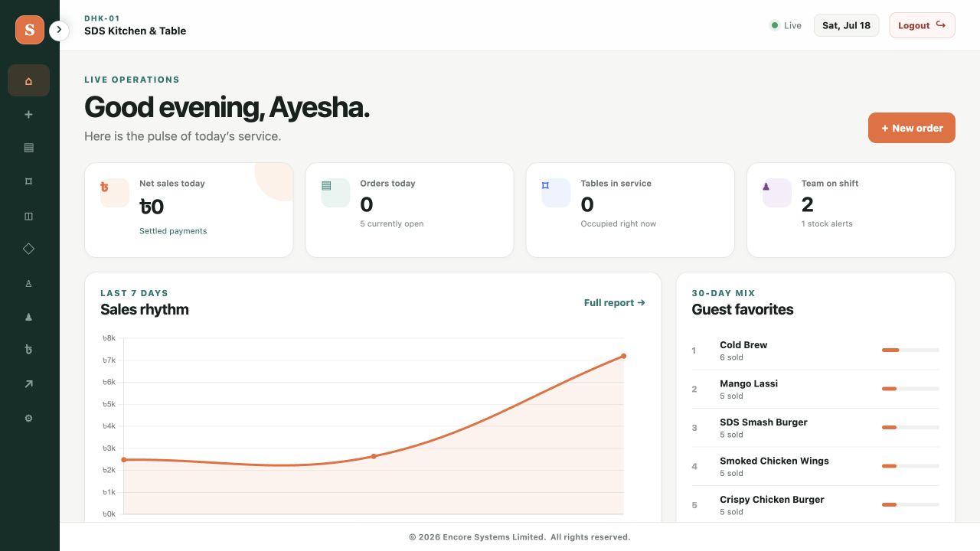Image resolution: width=980 pixels, height=551 pixels.
Task: Click the middle data point on the sales chart
Action: point(374,456)
